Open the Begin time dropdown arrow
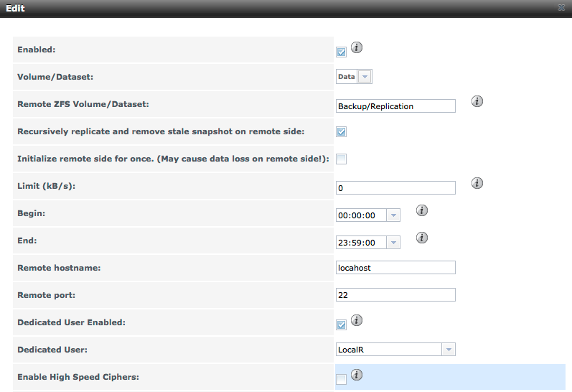572x392 pixels. click(x=393, y=215)
